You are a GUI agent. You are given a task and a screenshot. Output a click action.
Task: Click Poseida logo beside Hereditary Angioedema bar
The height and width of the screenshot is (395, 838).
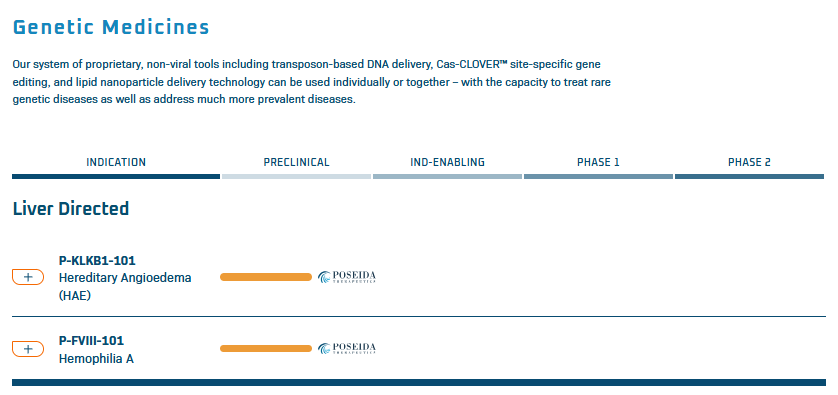coord(347,277)
